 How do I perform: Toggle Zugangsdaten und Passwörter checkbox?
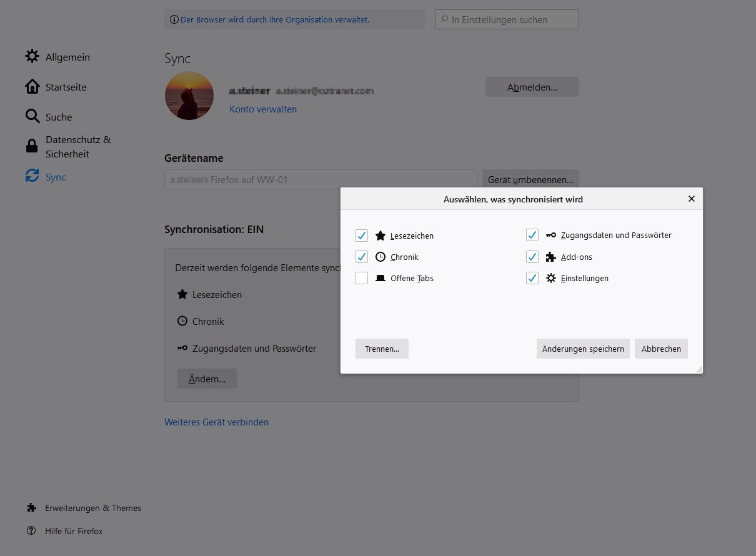tap(532, 235)
